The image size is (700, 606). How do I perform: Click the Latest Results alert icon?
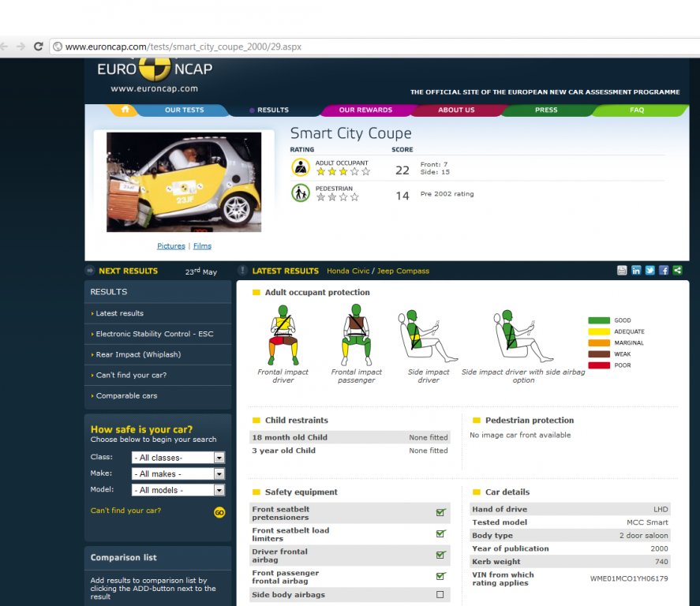(242, 270)
